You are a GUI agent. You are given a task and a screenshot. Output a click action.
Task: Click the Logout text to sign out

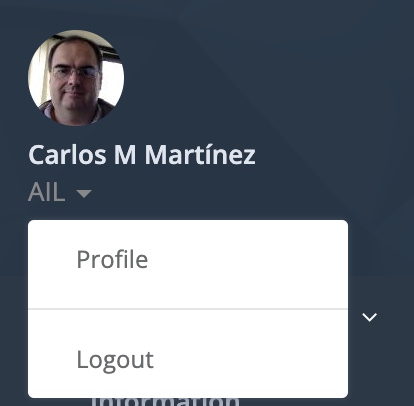[115, 360]
